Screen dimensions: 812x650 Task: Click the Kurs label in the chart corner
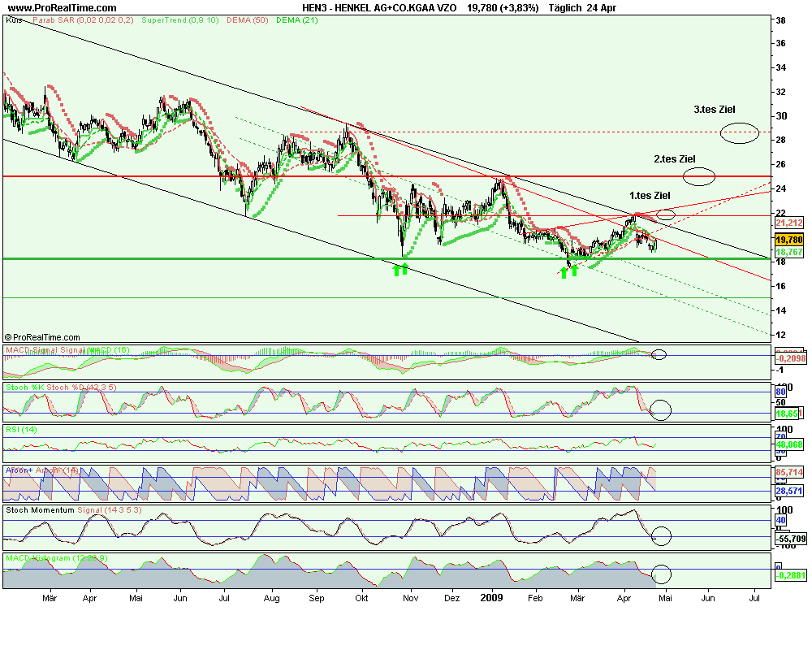click(14, 20)
